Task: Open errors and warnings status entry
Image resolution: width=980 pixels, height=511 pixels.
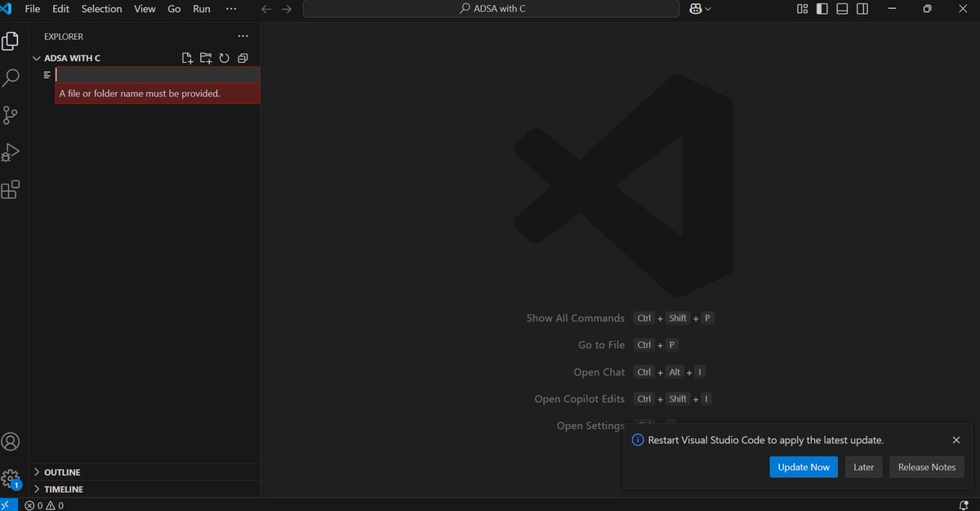Action: click(44, 505)
